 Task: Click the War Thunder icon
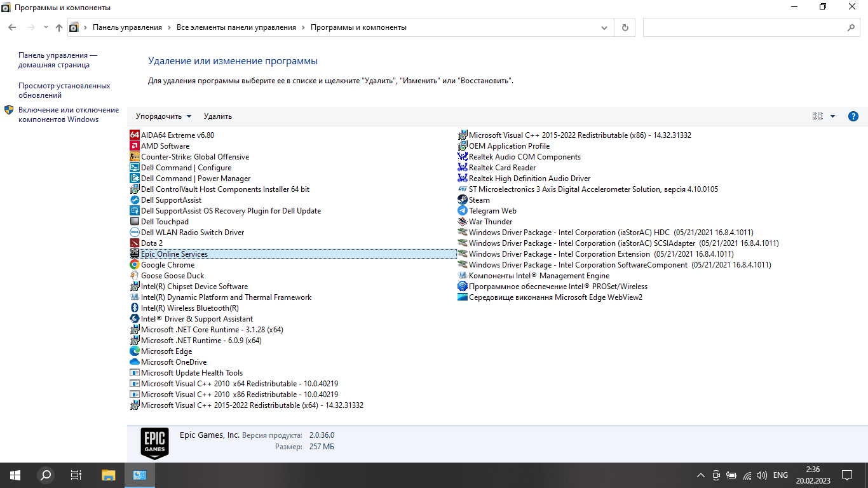[462, 222]
